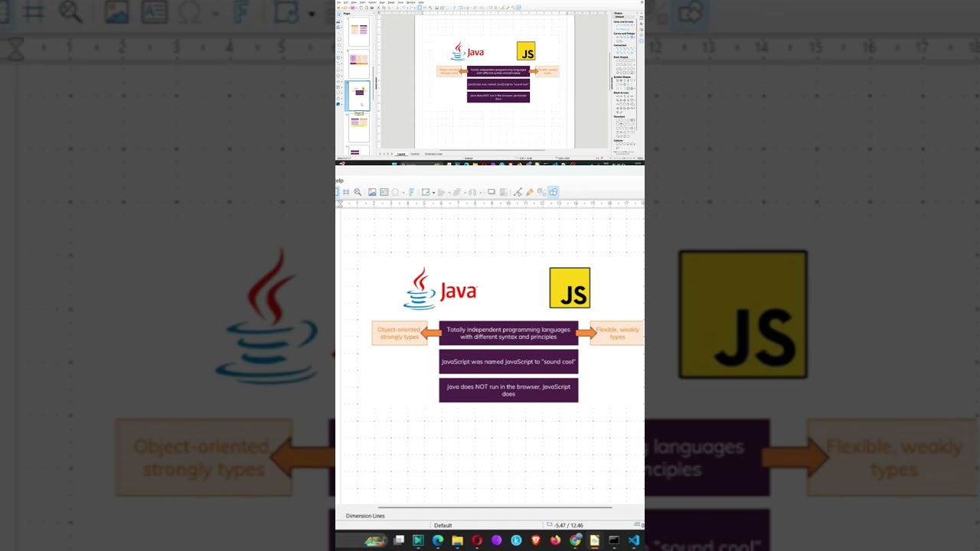Select the Zoom & Pan magnifier tool
Viewport: 980px width, 551px height.
pyautogui.click(x=358, y=192)
